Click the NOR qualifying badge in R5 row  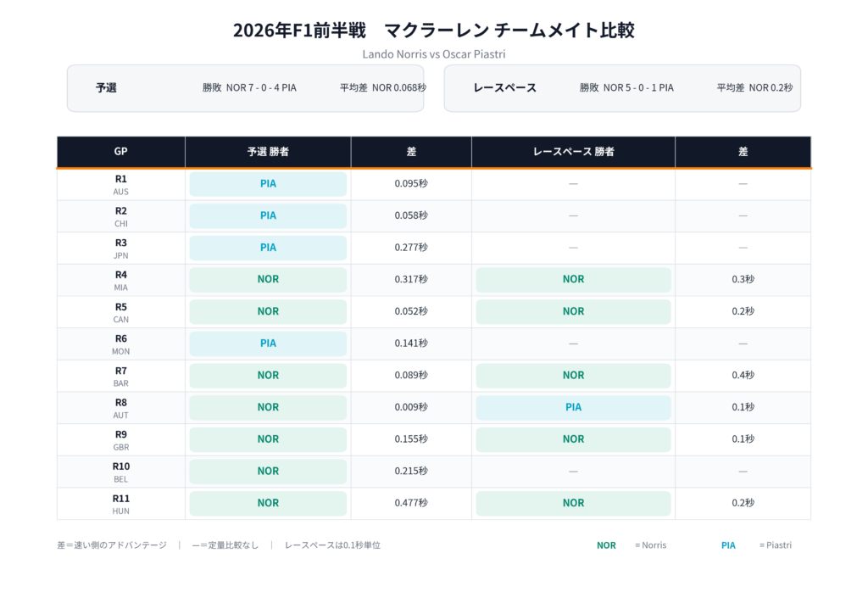(x=268, y=312)
